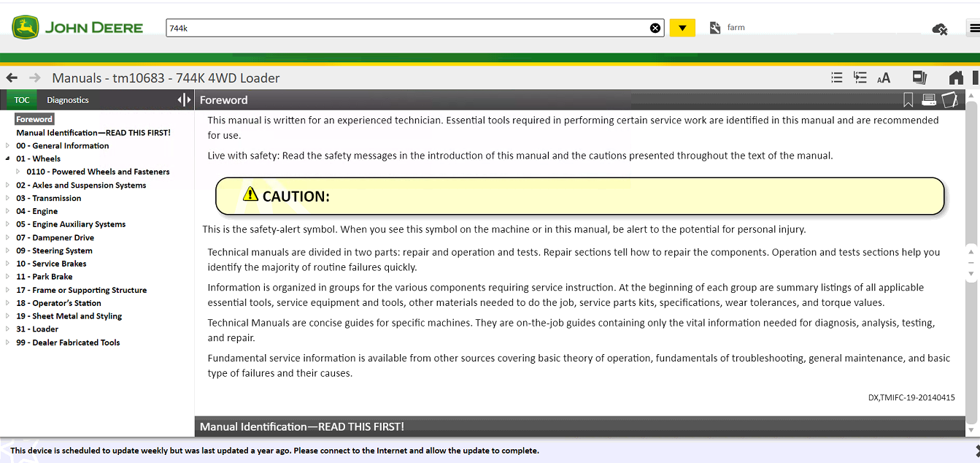Image resolution: width=980 pixels, height=463 pixels.
Task: Clear the 744k search text
Action: click(x=655, y=27)
